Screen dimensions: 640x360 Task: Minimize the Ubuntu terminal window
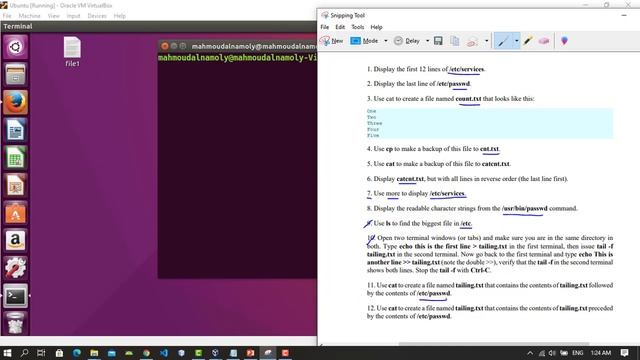point(174,46)
